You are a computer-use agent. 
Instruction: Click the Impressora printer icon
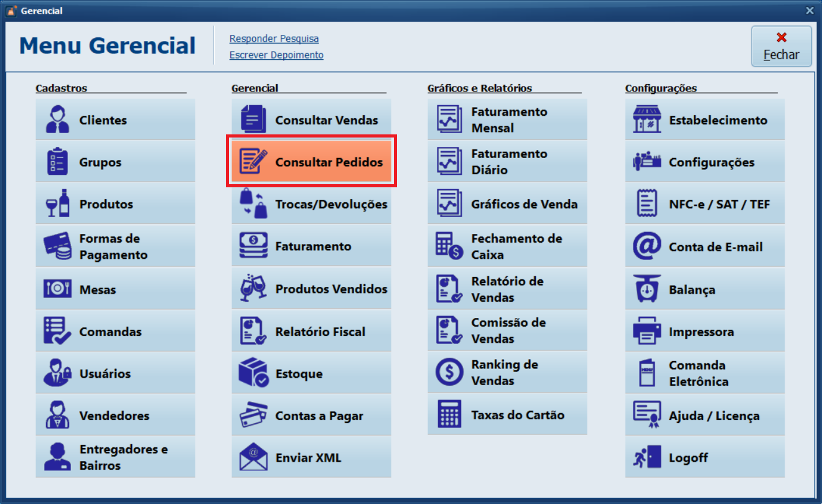coord(647,332)
